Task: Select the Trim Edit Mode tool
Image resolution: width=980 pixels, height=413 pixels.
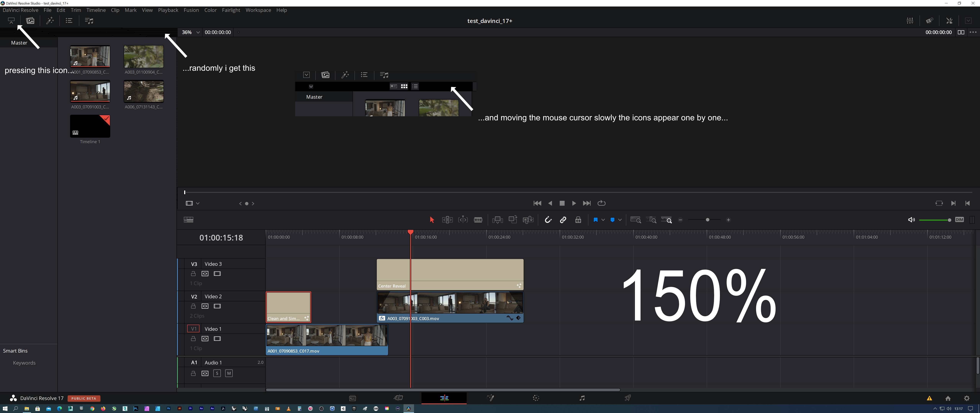Action: click(x=447, y=220)
